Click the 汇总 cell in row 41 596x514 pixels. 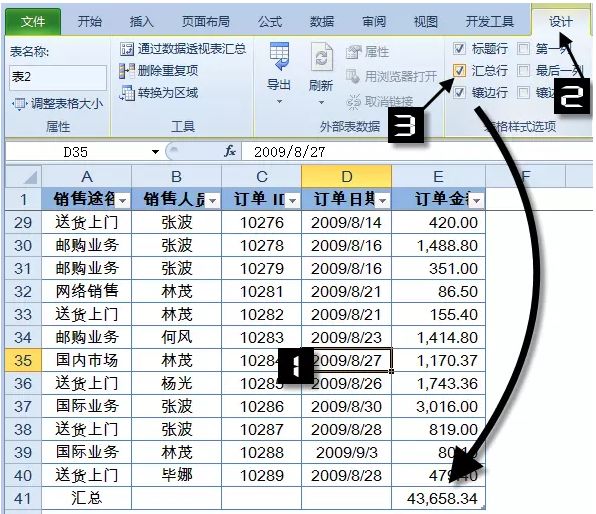[x=87, y=498]
